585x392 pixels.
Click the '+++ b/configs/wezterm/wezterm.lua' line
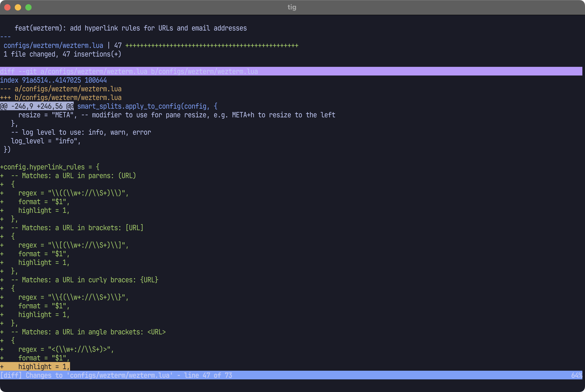61,98
